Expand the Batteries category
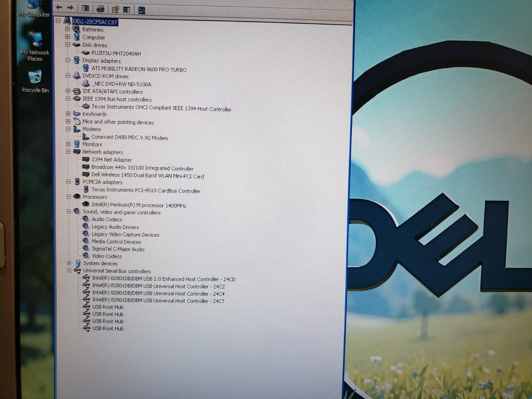The image size is (532, 399). [67, 29]
